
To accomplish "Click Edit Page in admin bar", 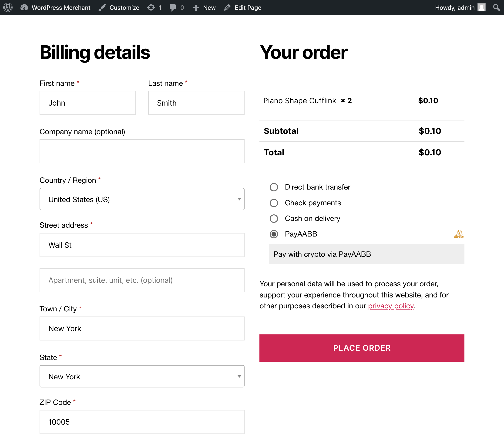I will click(x=243, y=7).
